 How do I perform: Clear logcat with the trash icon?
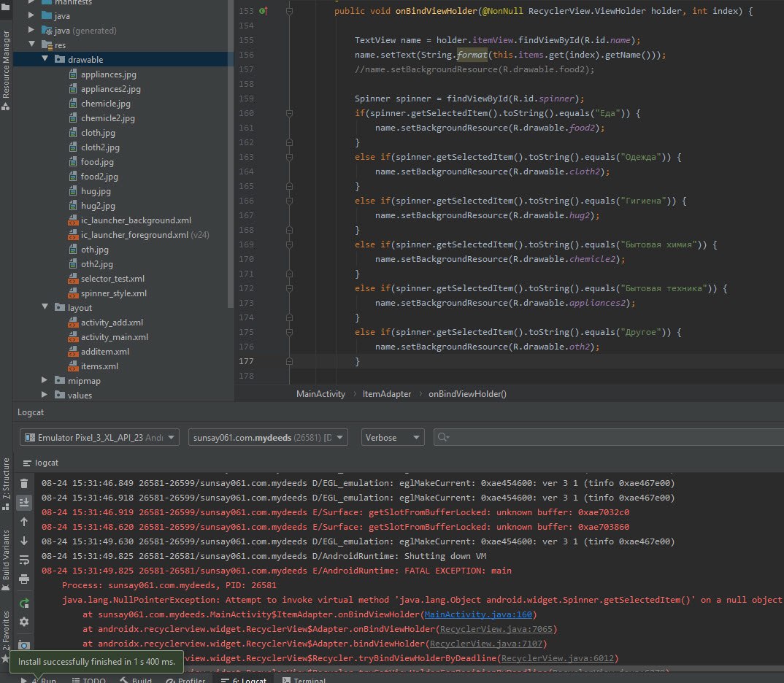24,483
